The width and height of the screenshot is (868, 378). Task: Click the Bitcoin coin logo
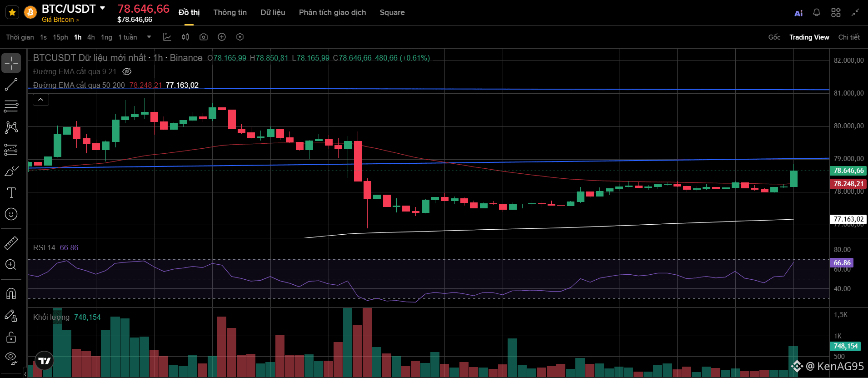(x=30, y=12)
